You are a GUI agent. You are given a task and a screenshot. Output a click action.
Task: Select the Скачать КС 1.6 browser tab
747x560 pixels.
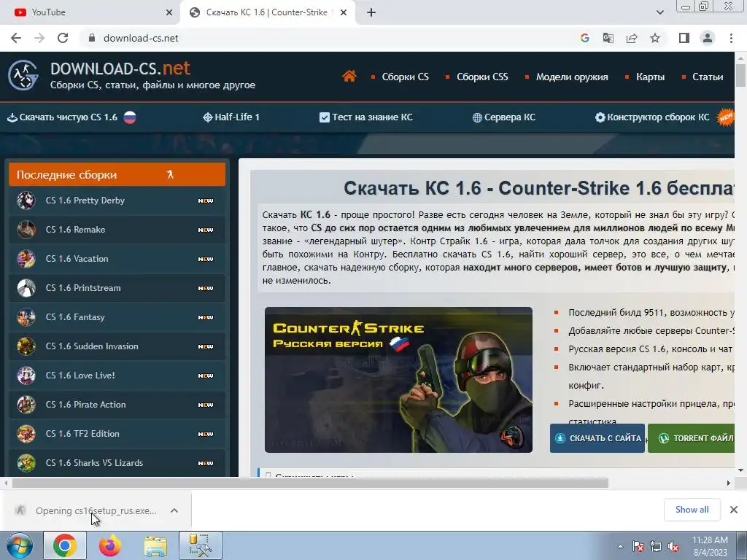267,12
